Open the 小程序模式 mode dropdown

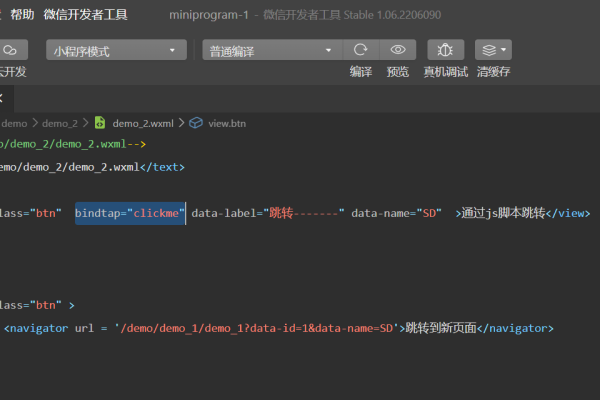(116, 50)
